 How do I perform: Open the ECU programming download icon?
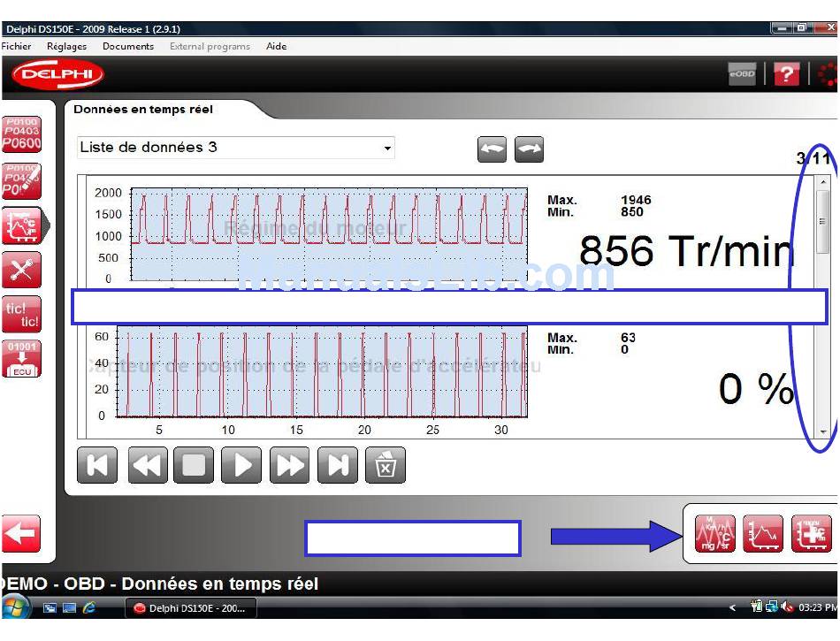[x=21, y=360]
